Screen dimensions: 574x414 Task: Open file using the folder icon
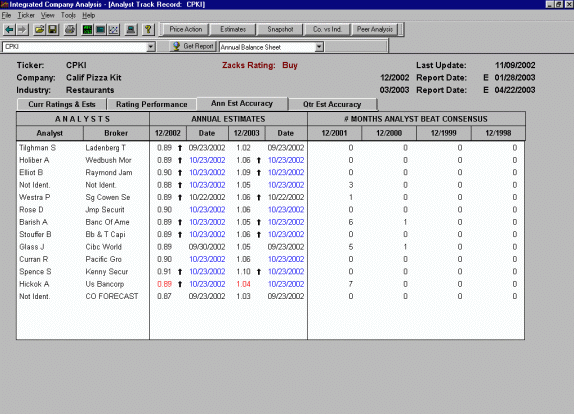click(40, 30)
